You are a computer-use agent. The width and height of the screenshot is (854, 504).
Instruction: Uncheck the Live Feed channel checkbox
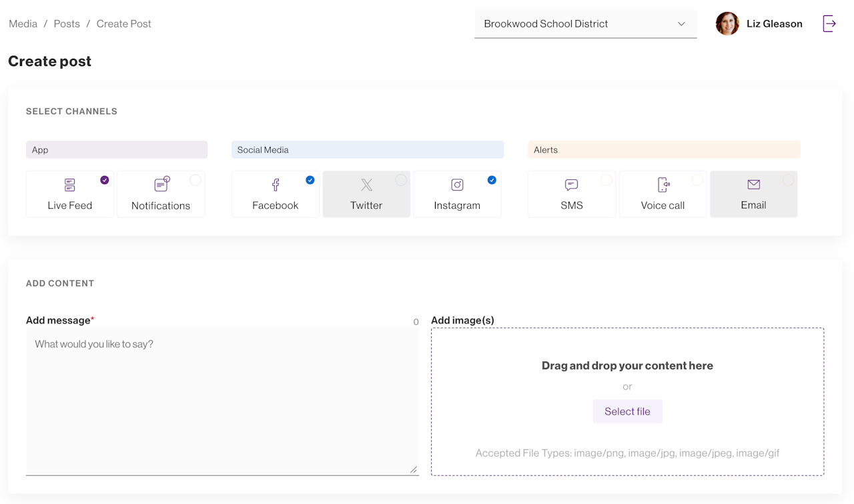coord(105,180)
